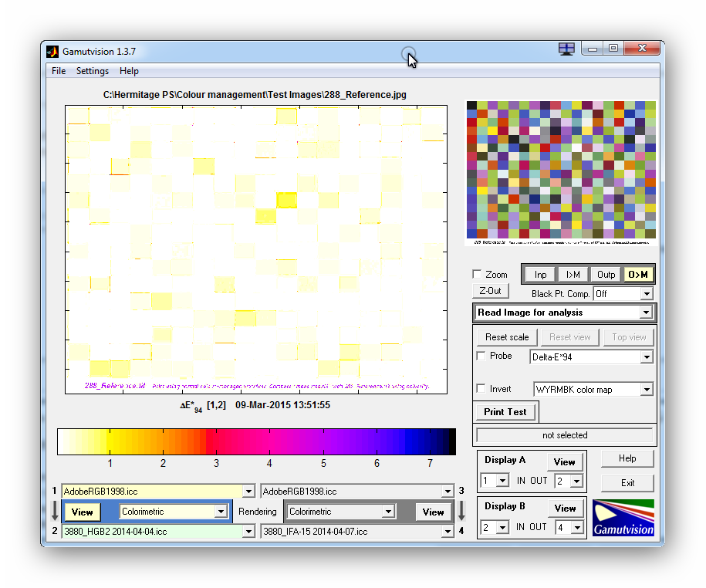This screenshot has height=588, width=706.
Task: Enable the Zoom checkbox
Action: click(x=477, y=274)
